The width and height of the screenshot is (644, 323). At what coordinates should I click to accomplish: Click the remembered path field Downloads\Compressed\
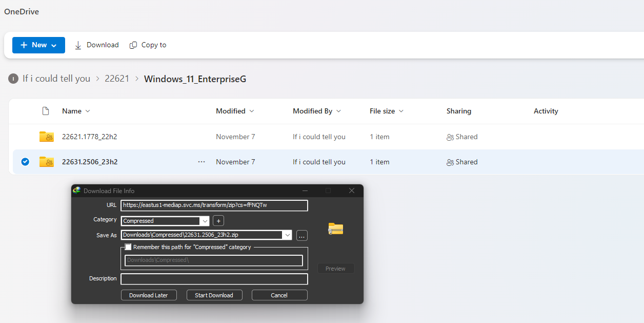coord(214,260)
